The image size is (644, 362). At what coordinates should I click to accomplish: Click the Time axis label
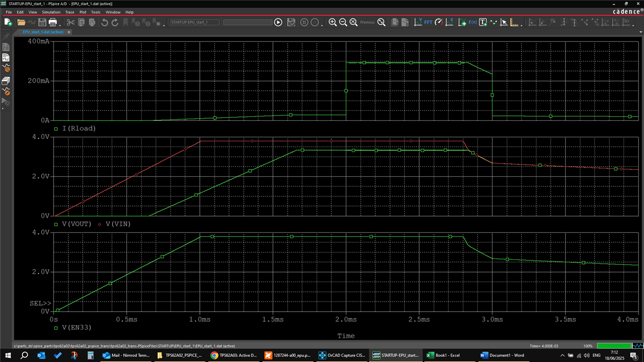click(346, 336)
